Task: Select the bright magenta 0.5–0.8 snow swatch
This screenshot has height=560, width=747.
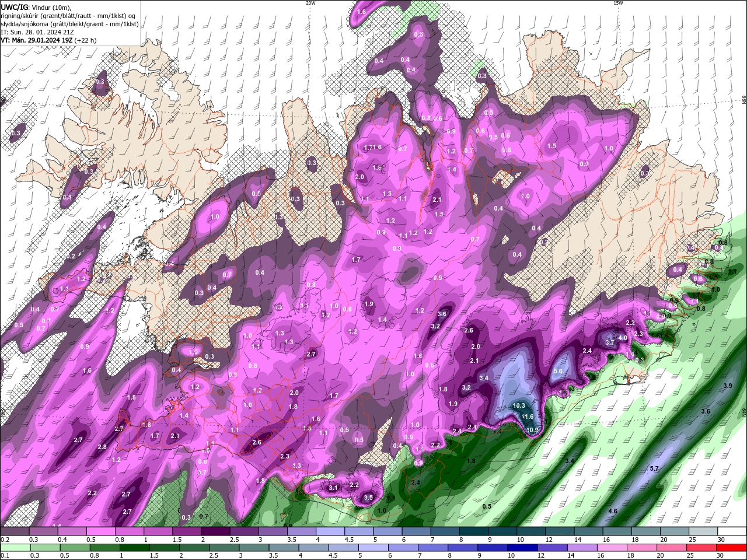Action: [x=100, y=531]
